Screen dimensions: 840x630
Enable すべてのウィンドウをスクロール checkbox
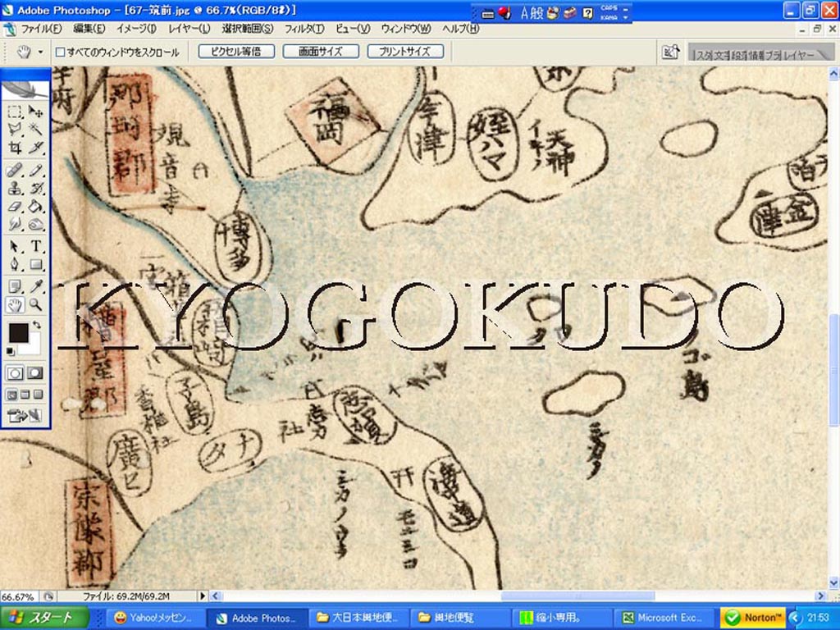pos(61,52)
